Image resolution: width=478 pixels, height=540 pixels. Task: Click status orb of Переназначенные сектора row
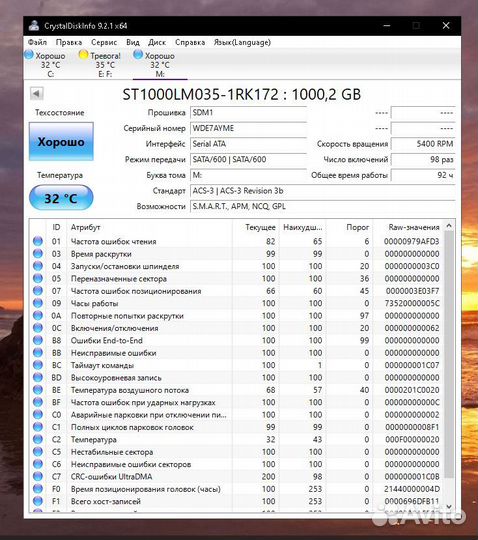point(38,278)
